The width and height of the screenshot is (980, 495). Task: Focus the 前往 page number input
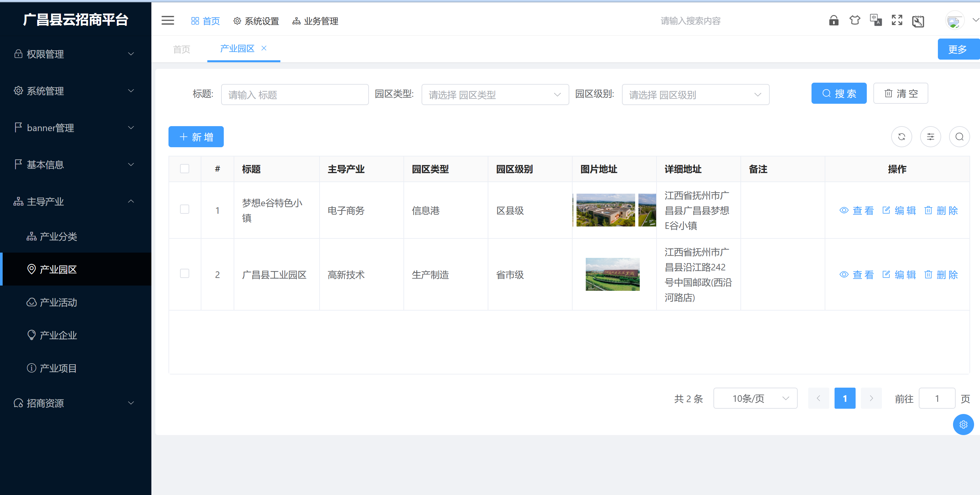tap(937, 398)
